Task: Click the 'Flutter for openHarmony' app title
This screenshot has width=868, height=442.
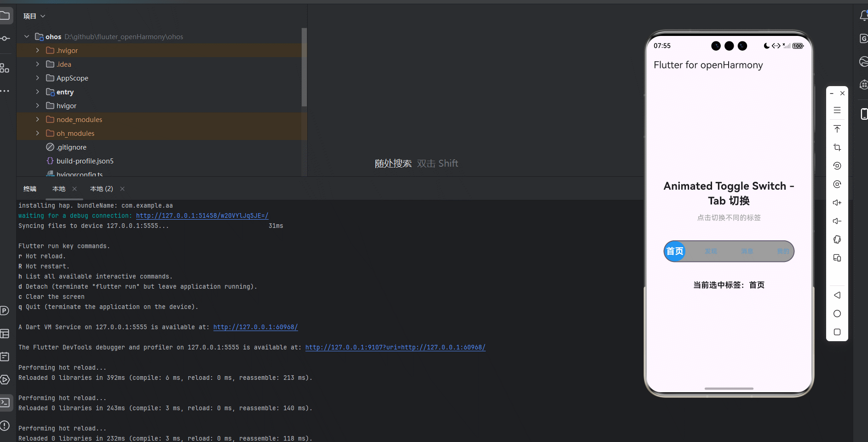Action: [708, 65]
